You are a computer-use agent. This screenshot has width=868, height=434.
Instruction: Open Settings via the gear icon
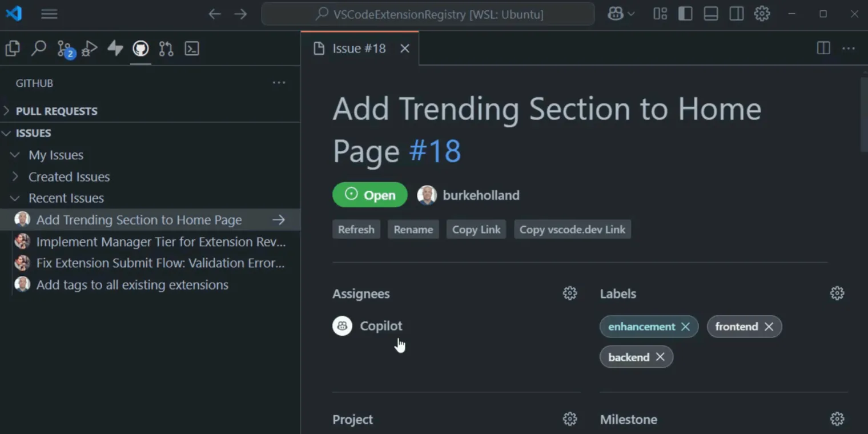click(762, 13)
